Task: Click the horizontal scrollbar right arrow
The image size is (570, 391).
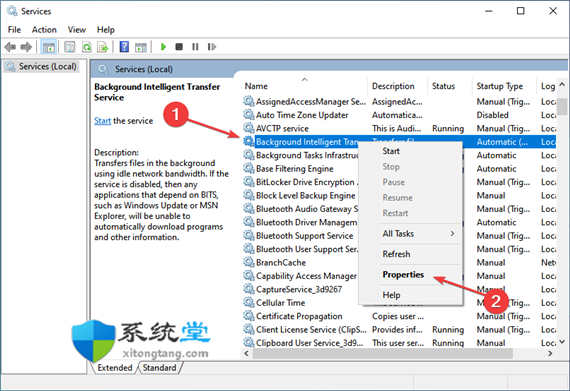Action: coord(550,353)
